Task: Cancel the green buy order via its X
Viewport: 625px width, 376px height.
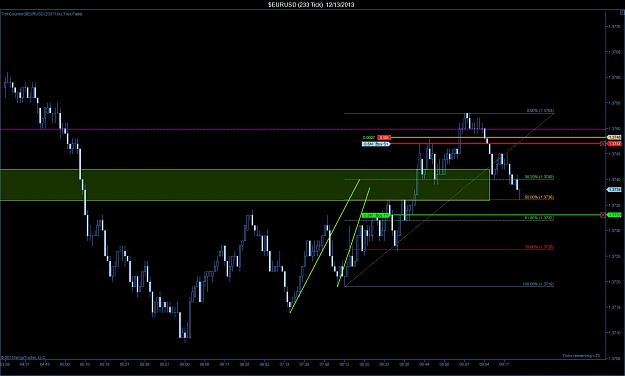Action: (x=603, y=215)
